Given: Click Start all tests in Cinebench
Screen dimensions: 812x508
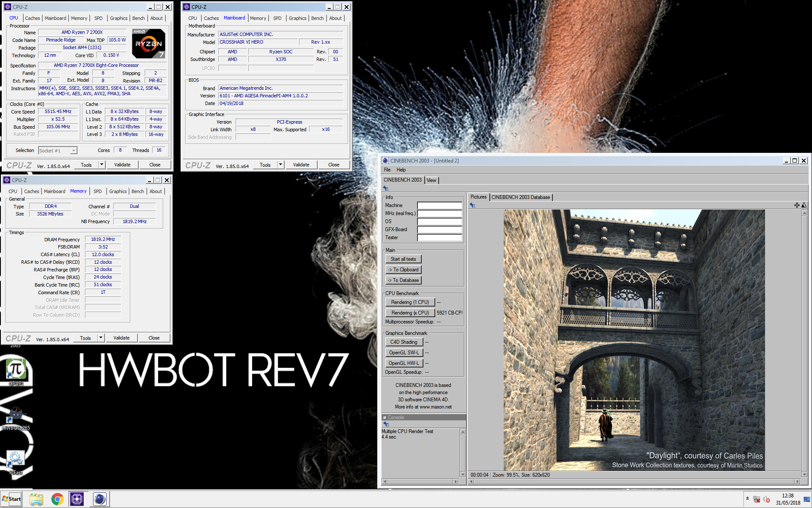Looking at the screenshot, I should pos(403,259).
